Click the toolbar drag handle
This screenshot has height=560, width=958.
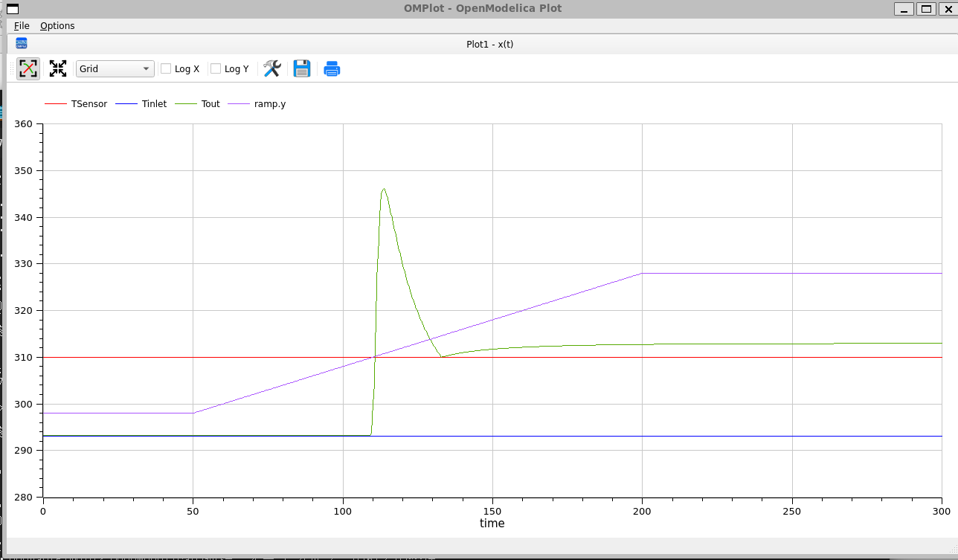pyautogui.click(x=10, y=69)
